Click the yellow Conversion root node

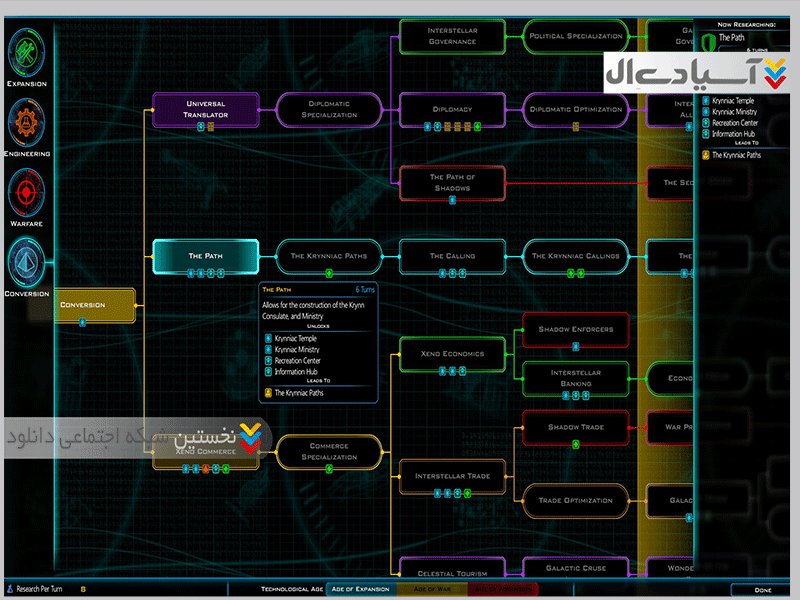95,305
